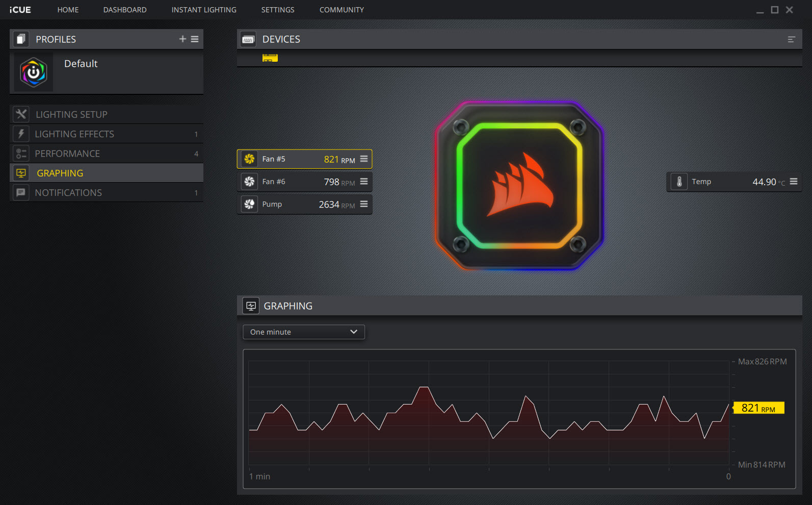
Task: Open the Devices panel options menu
Action: (x=791, y=39)
